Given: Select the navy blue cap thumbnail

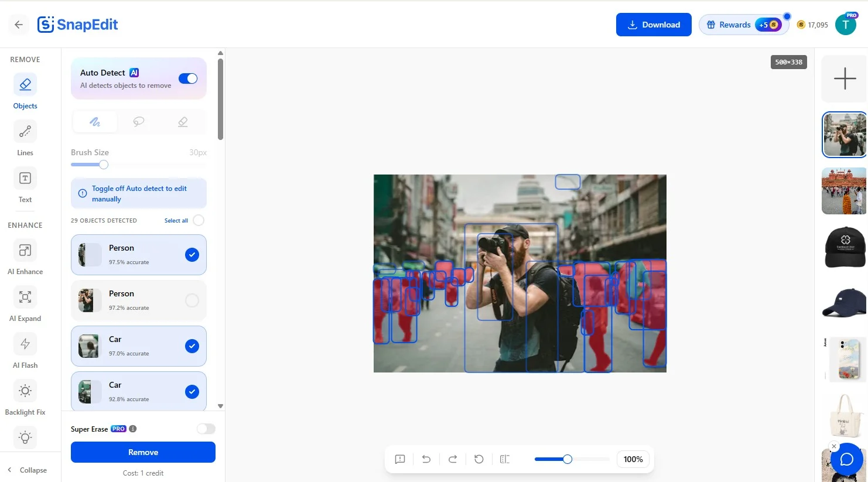Looking at the screenshot, I should [x=844, y=303].
